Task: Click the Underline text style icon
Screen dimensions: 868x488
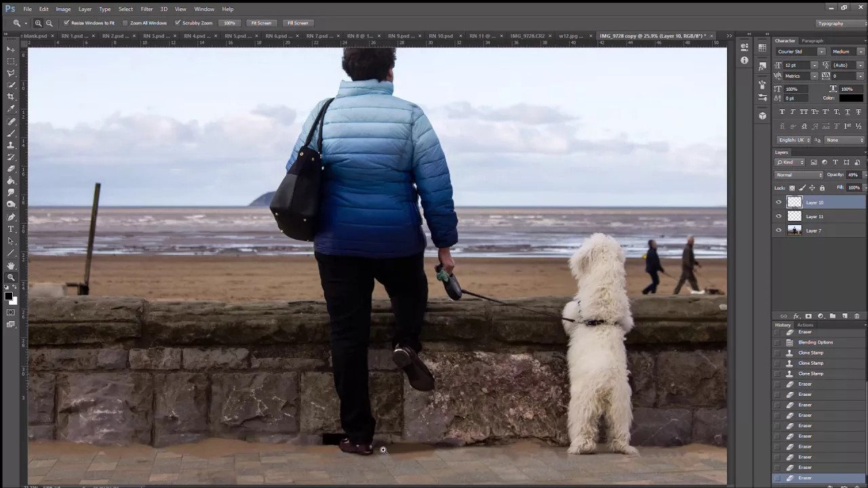Action: (848, 112)
